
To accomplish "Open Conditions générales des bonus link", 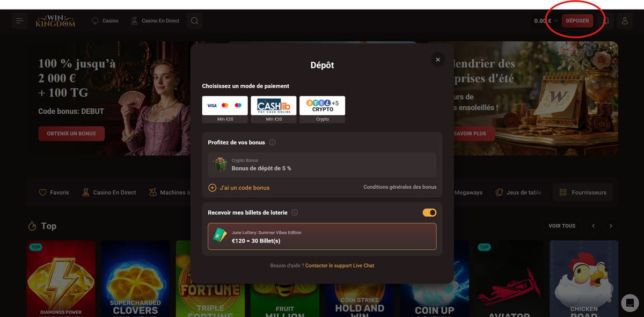I will coord(400,187).
